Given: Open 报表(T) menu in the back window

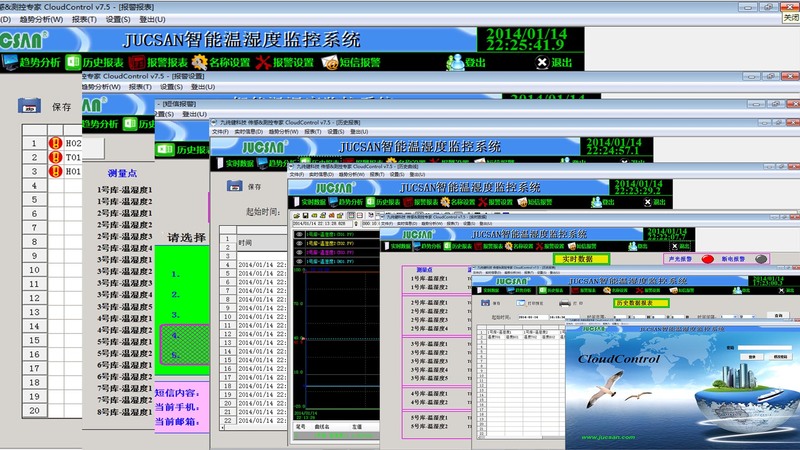Looking at the screenshot, I should 84,19.
